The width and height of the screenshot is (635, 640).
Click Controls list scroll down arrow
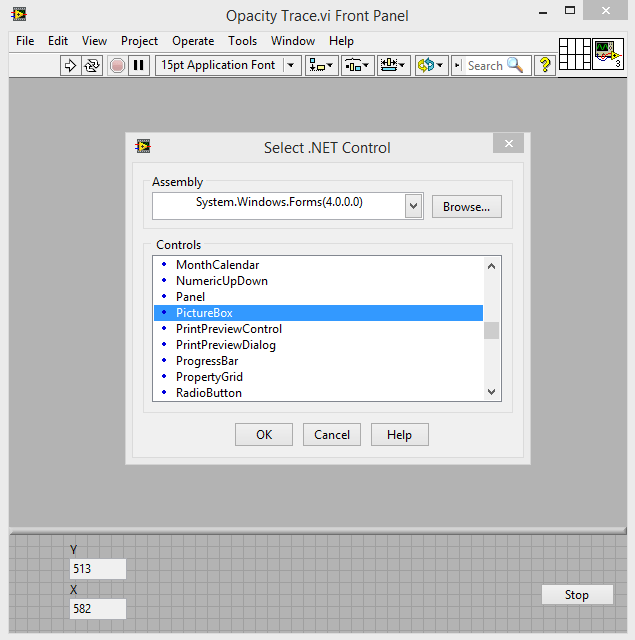[x=491, y=392]
